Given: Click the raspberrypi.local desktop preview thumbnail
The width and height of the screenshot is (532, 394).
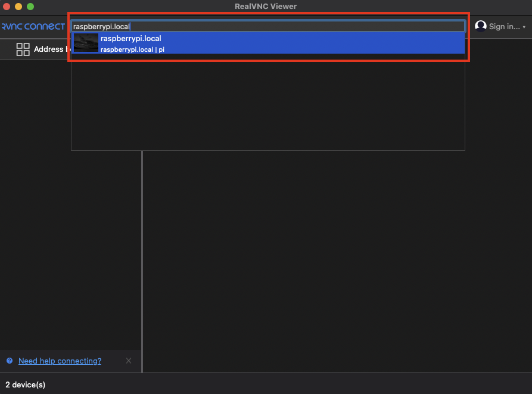Looking at the screenshot, I should pos(86,43).
